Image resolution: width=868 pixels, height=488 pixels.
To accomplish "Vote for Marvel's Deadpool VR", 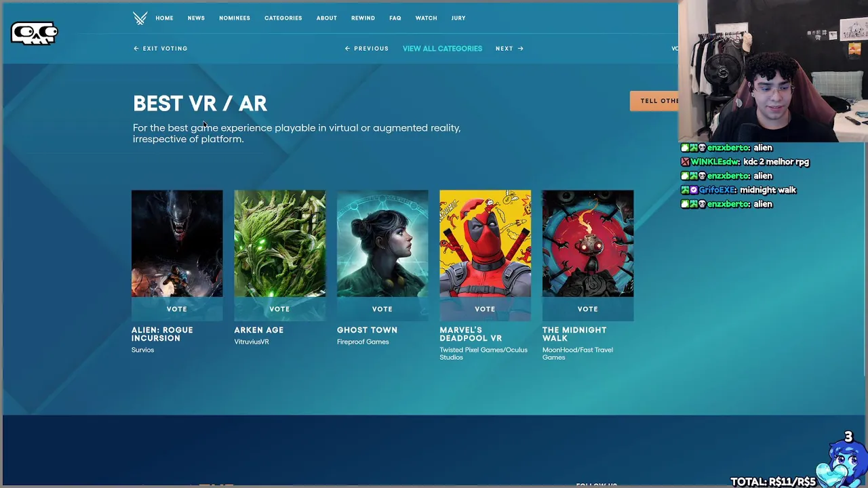I will tap(485, 309).
